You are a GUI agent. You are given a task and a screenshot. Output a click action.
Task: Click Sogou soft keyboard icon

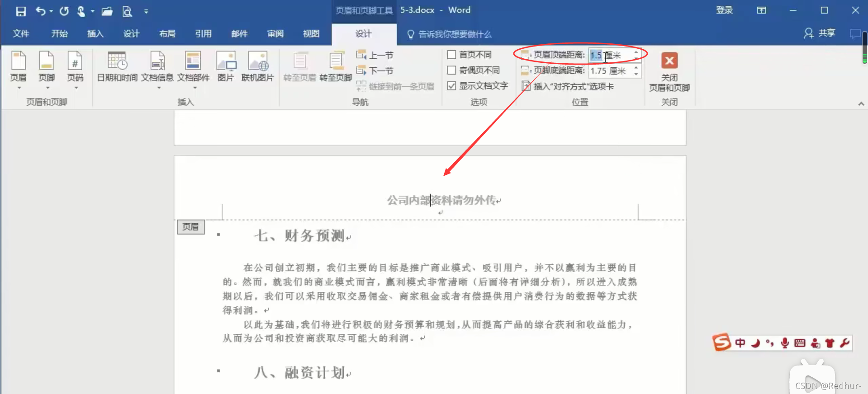point(800,343)
